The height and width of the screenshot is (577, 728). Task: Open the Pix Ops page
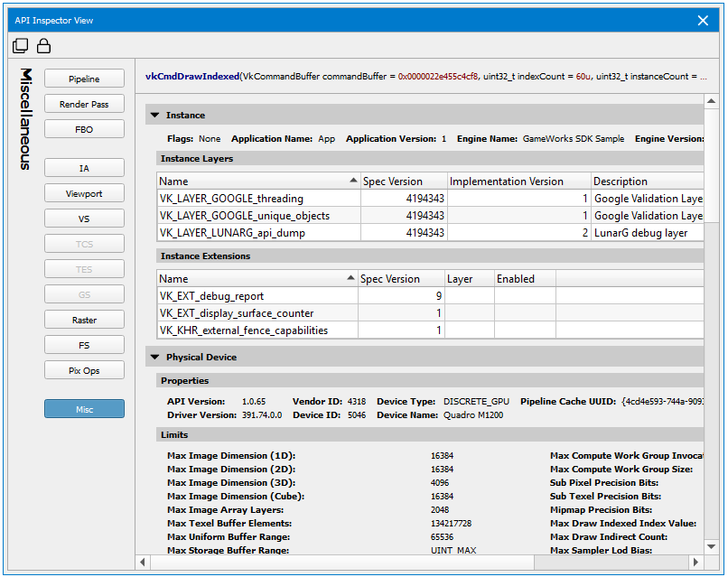[x=84, y=371]
